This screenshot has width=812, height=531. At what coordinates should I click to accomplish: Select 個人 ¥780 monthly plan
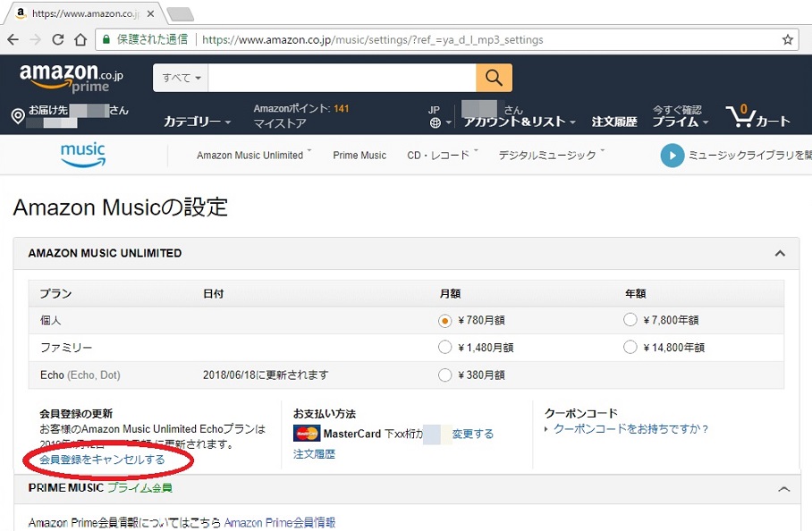coord(444,321)
